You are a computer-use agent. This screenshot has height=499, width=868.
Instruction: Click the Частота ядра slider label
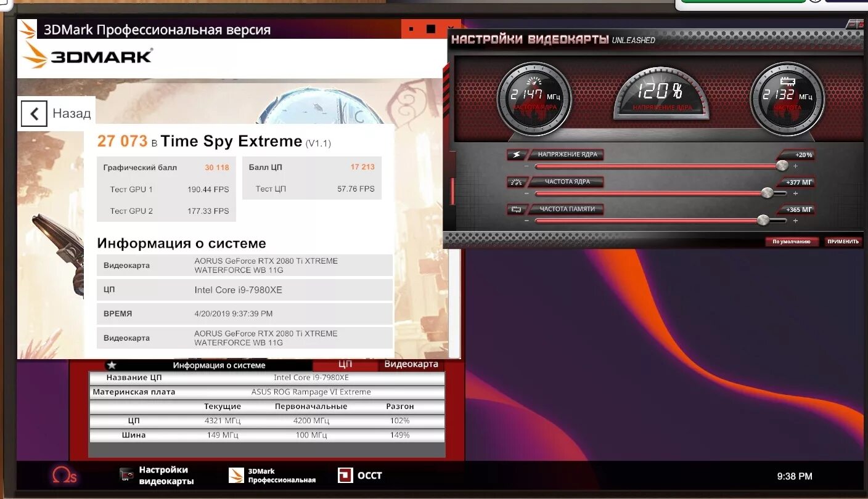[567, 182]
